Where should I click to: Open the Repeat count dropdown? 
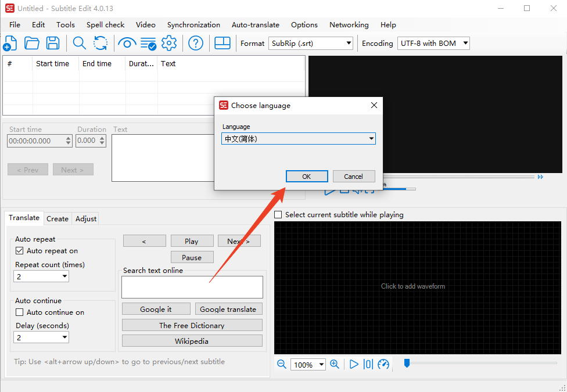pos(41,276)
